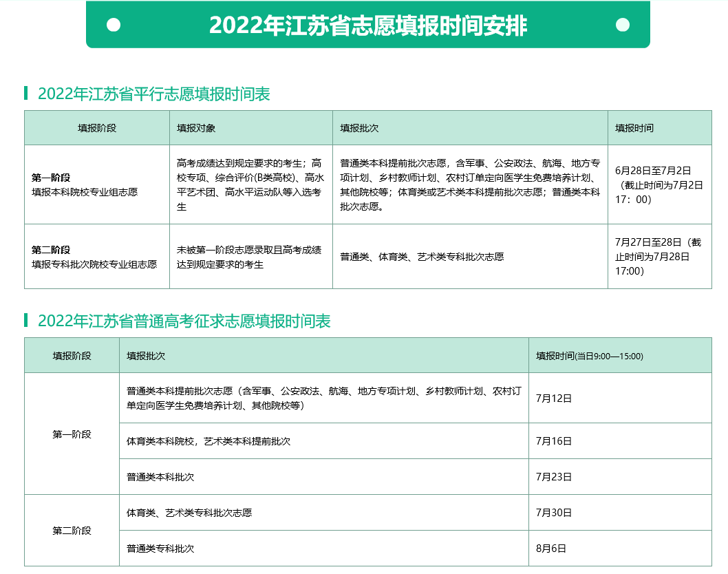Click the 填报时间 header in the 平行志愿 table
The height and width of the screenshot is (574, 728).
(x=634, y=128)
